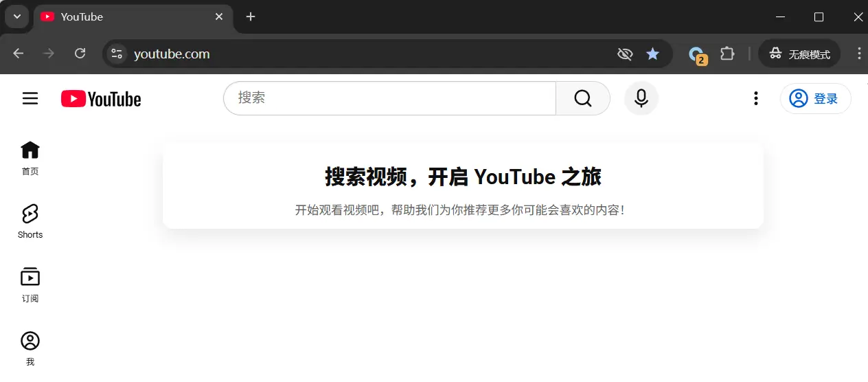Screen dimensions: 868x382
Task: Click the 登录 sign-in button
Action: coord(815,98)
